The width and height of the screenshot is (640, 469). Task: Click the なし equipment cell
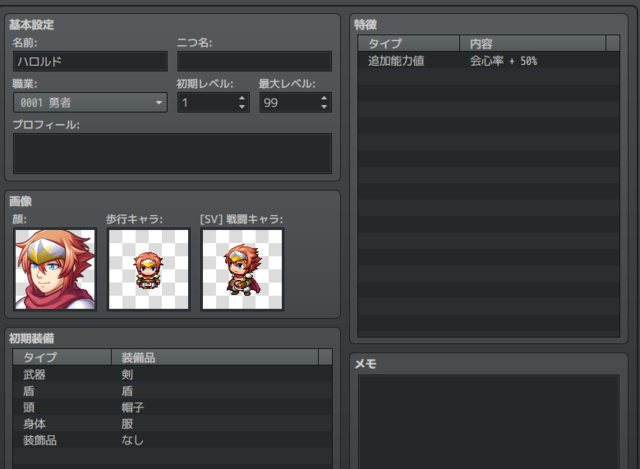[x=132, y=440]
